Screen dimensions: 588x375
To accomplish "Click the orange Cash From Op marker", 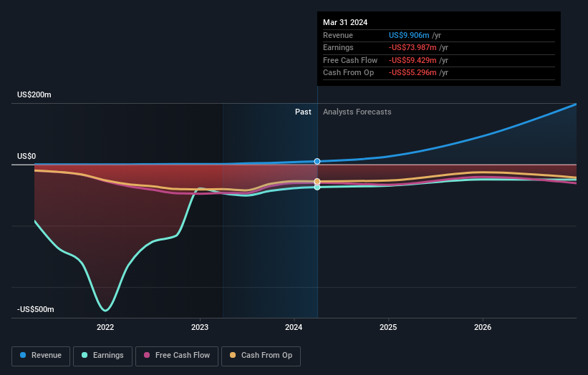I will click(317, 181).
